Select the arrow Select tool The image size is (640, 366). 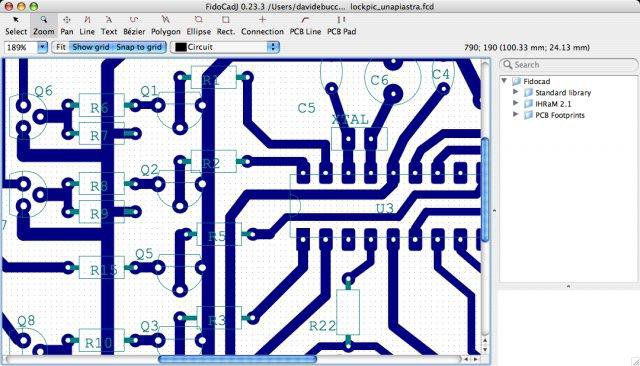(16, 25)
